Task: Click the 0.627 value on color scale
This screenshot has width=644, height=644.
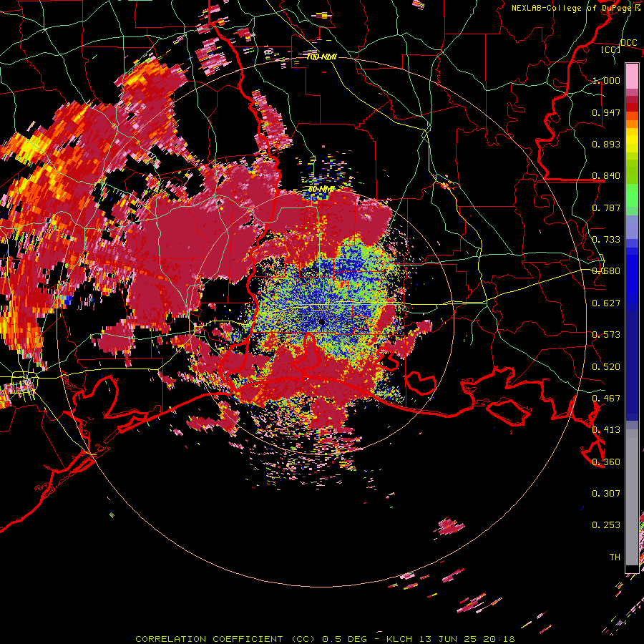Action: point(606,303)
